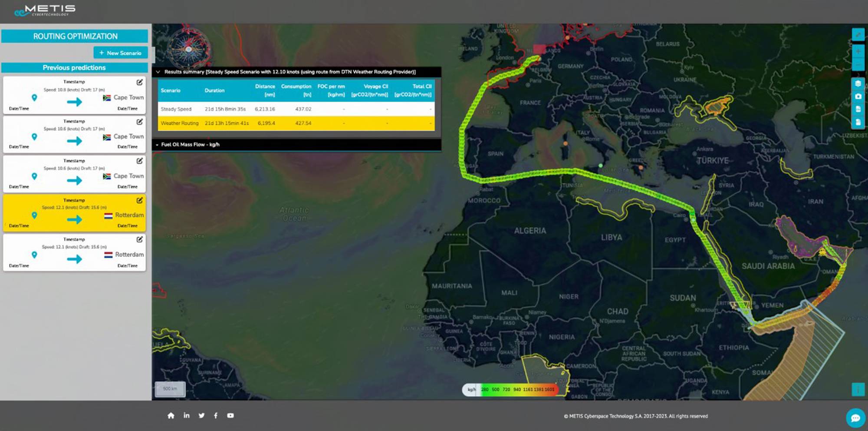Zoom out on the map

858,65
